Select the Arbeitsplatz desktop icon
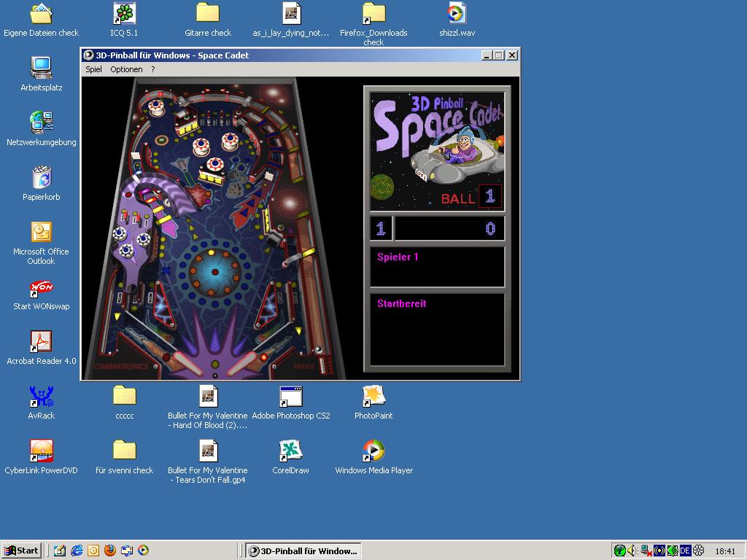 (42, 75)
